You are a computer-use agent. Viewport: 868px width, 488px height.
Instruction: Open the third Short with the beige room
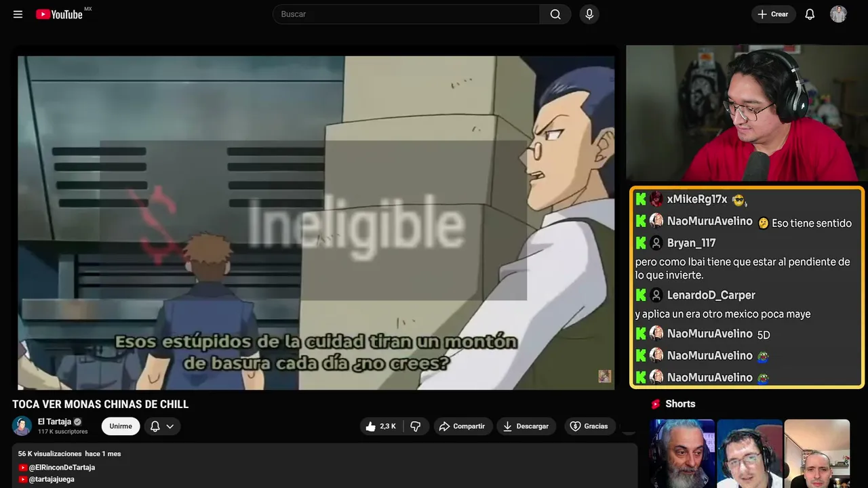coord(816,453)
